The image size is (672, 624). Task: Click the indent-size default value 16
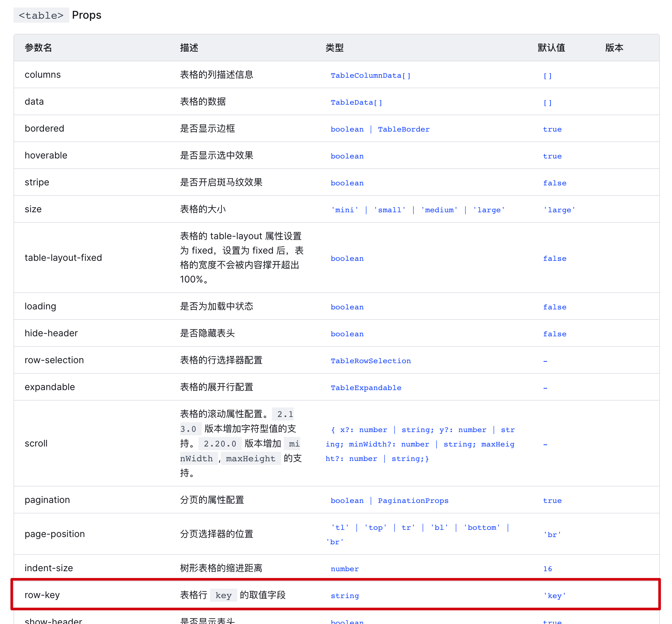click(x=547, y=569)
